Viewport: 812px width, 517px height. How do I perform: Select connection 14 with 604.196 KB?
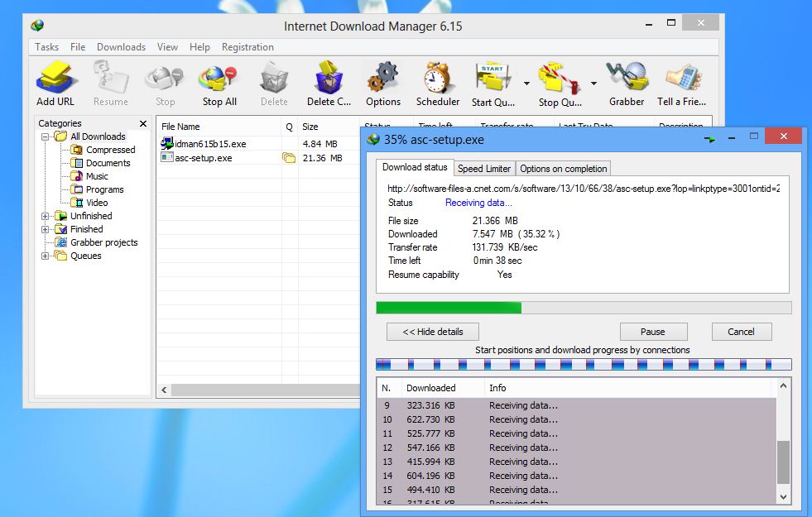[x=577, y=476]
